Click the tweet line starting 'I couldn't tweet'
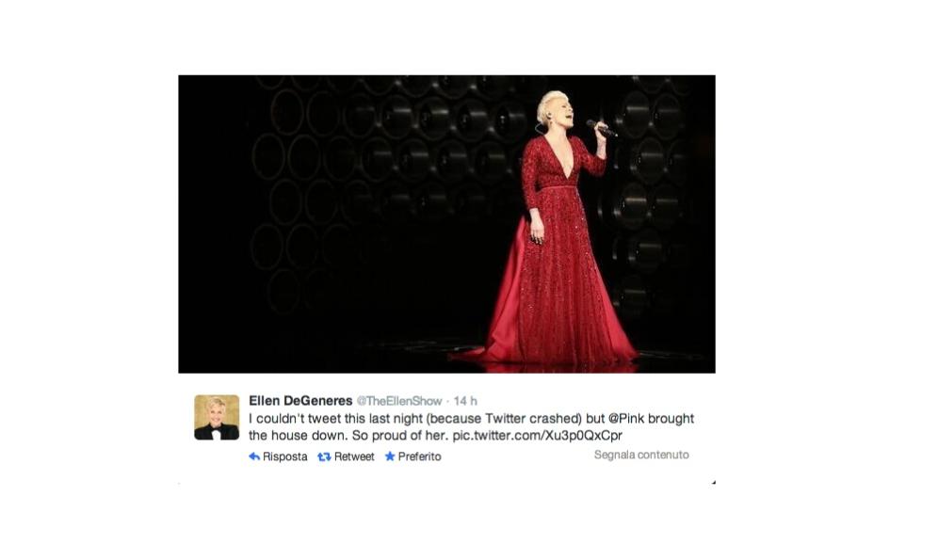The height and width of the screenshot is (560, 938). click(472, 419)
